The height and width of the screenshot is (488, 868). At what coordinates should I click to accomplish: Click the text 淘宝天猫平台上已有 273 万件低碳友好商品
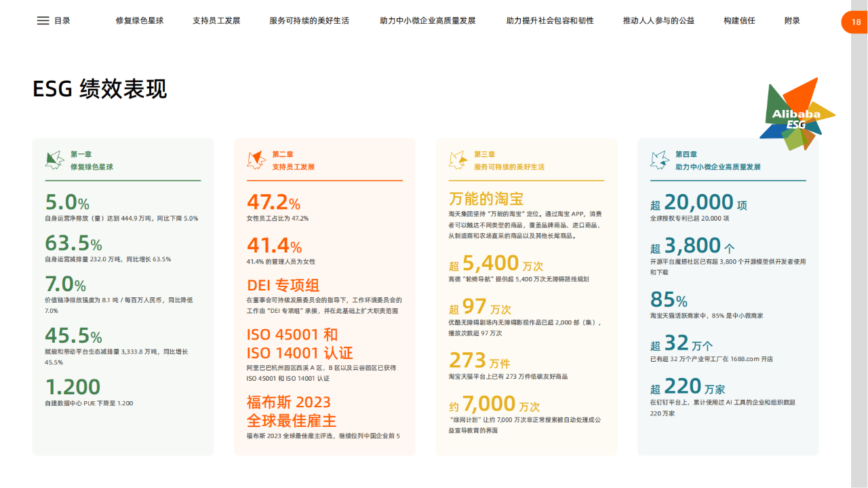(x=508, y=377)
